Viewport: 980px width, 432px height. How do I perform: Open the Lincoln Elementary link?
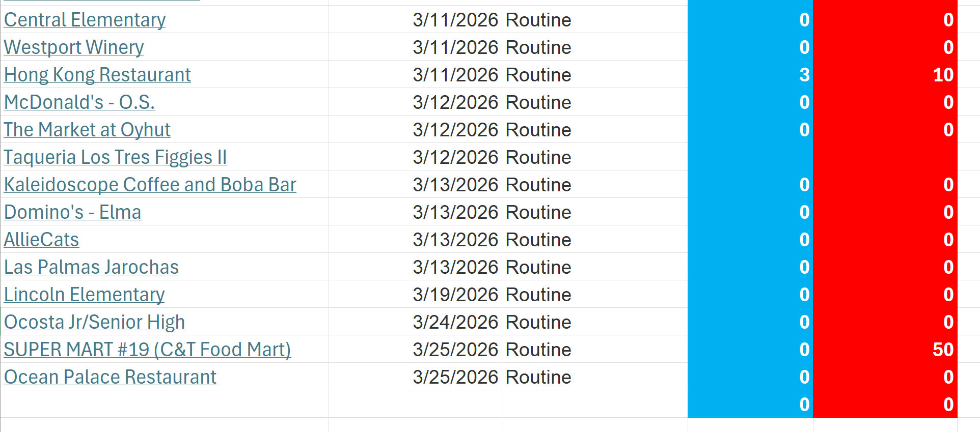click(84, 295)
